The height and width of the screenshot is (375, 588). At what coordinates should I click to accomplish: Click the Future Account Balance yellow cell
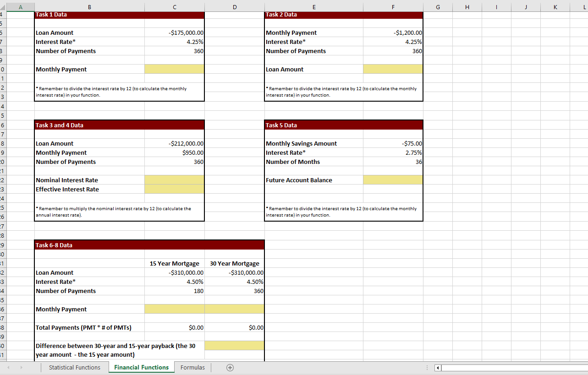click(x=393, y=179)
